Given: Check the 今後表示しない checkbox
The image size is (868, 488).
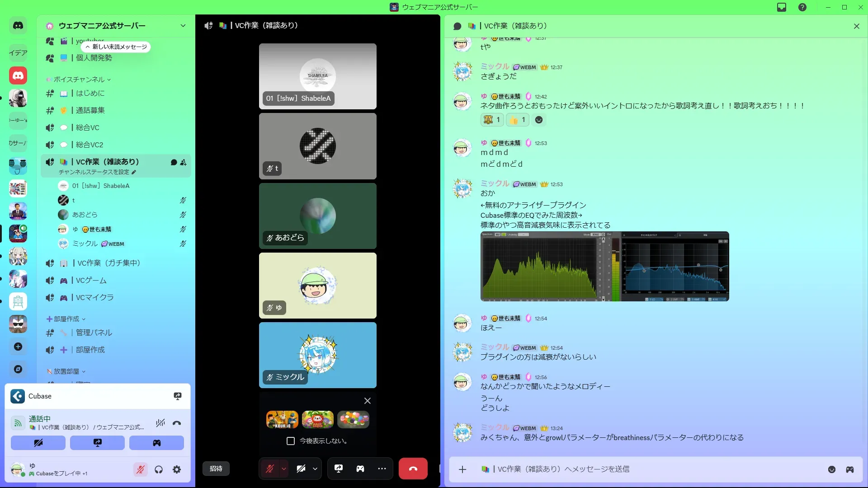Looking at the screenshot, I should [x=291, y=441].
